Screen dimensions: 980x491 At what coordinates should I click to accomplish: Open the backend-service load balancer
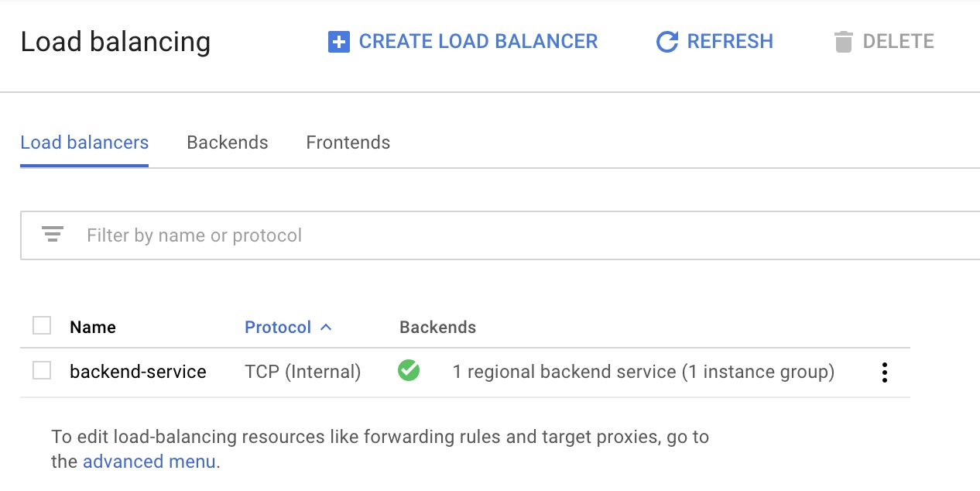click(x=138, y=372)
